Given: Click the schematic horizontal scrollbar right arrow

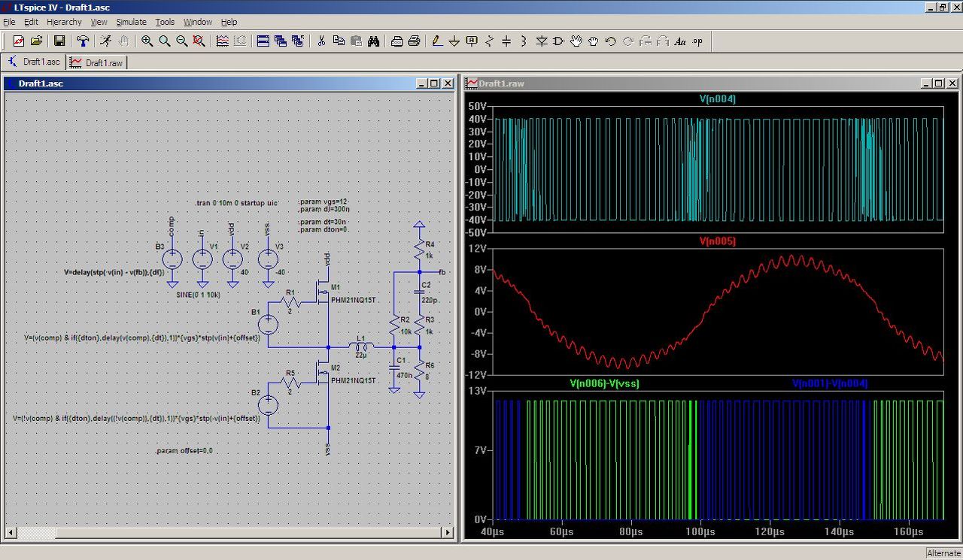Looking at the screenshot, I should pos(448,533).
